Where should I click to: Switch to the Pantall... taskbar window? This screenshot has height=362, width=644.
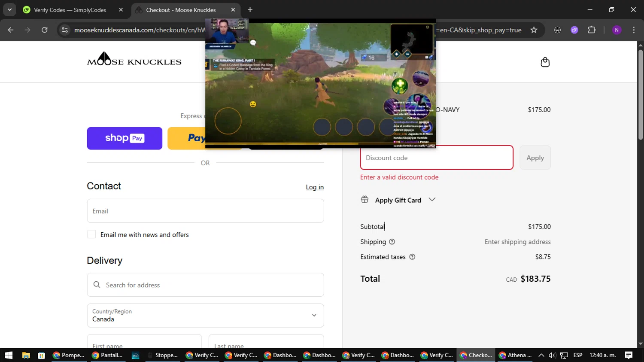(x=108, y=355)
